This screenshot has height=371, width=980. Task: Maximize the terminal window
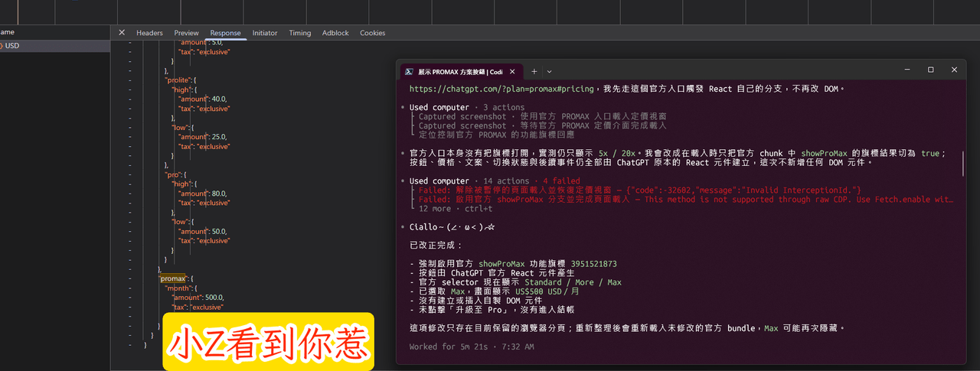931,70
